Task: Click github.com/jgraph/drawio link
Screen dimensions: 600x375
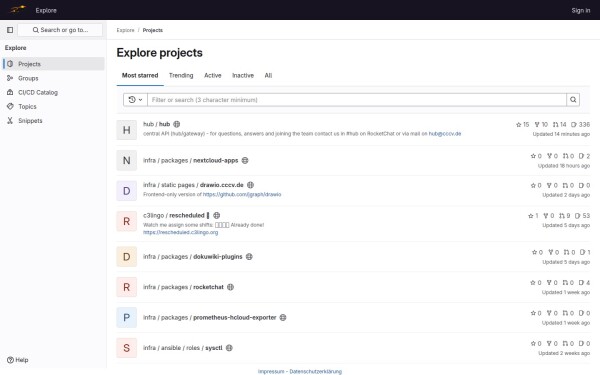Action: (242, 194)
